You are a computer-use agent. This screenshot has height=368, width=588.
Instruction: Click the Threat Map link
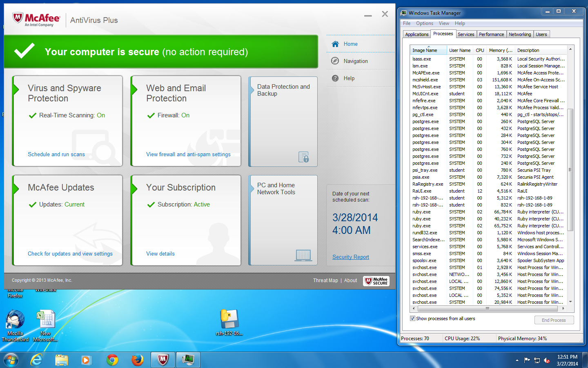(325, 280)
